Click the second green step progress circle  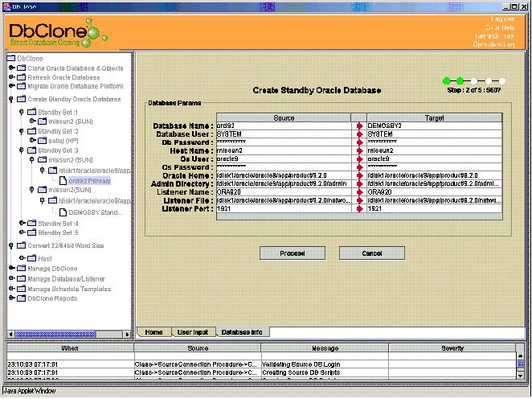(460, 80)
